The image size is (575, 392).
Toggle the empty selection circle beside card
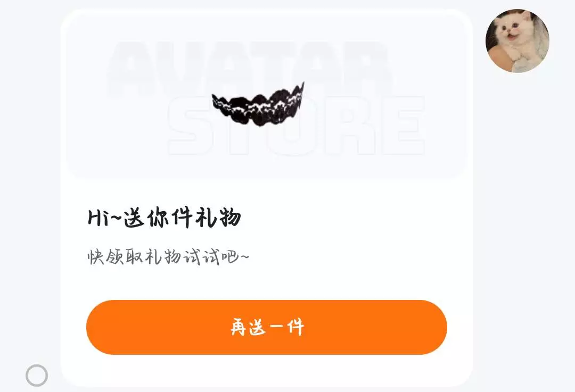[x=37, y=376]
